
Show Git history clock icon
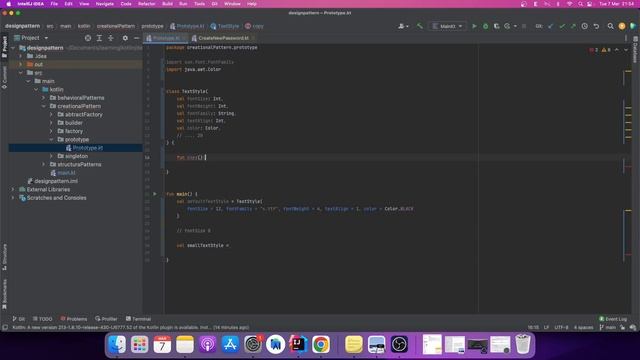[x=584, y=26]
